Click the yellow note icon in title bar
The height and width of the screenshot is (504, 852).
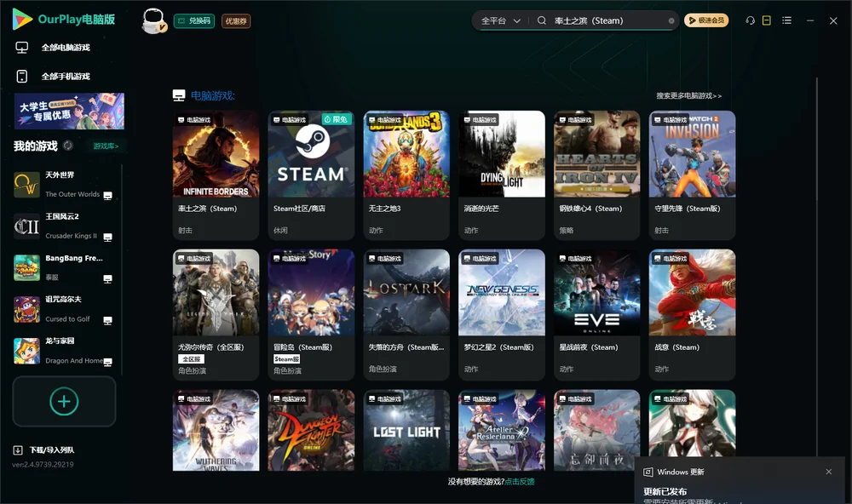click(767, 20)
